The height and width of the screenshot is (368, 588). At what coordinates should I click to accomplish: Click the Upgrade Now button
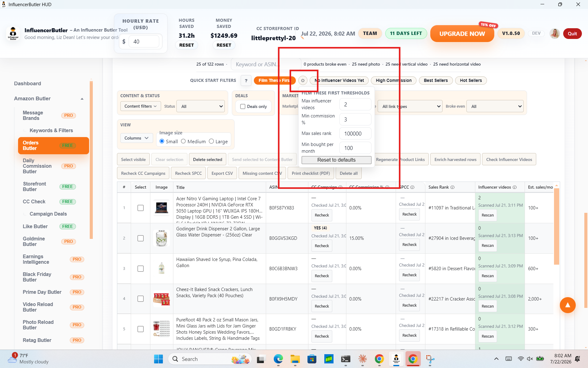coord(462,34)
